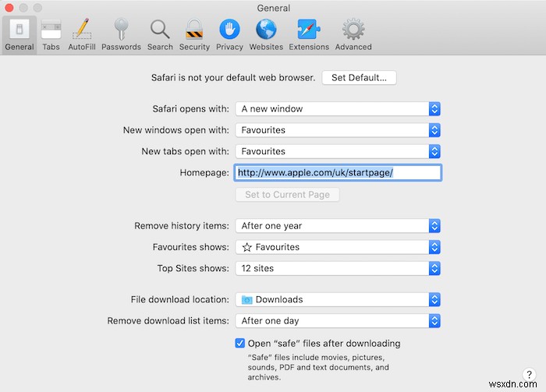
Task: Open the 'Safari opens with' dropdown
Action: point(338,109)
